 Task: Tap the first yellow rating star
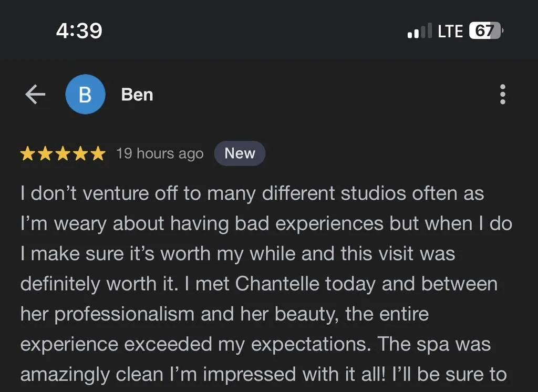[x=27, y=153]
